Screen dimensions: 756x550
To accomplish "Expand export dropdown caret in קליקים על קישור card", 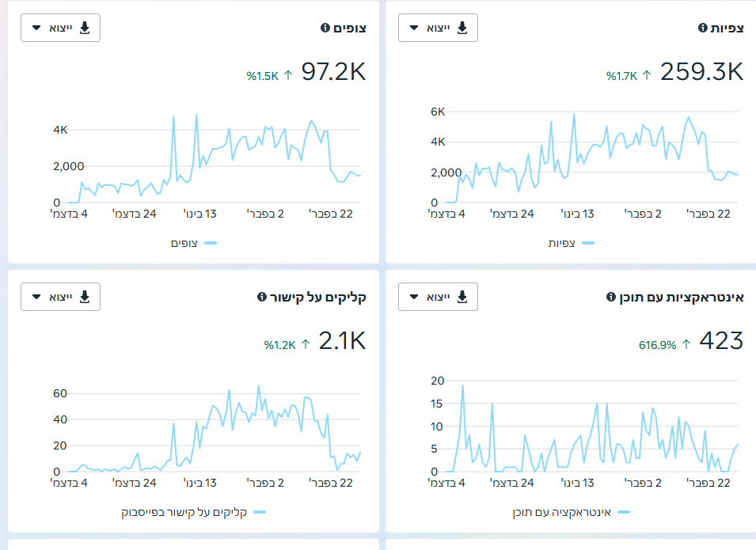I will point(36,297).
